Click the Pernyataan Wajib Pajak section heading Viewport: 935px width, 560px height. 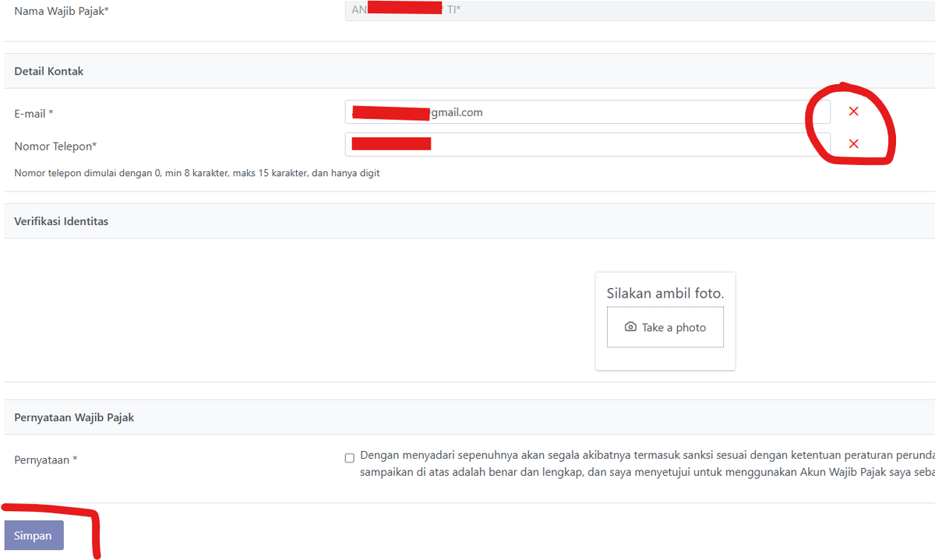tap(74, 417)
